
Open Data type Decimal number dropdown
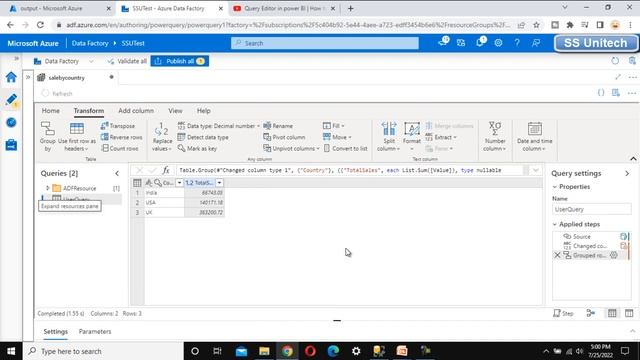click(x=218, y=126)
